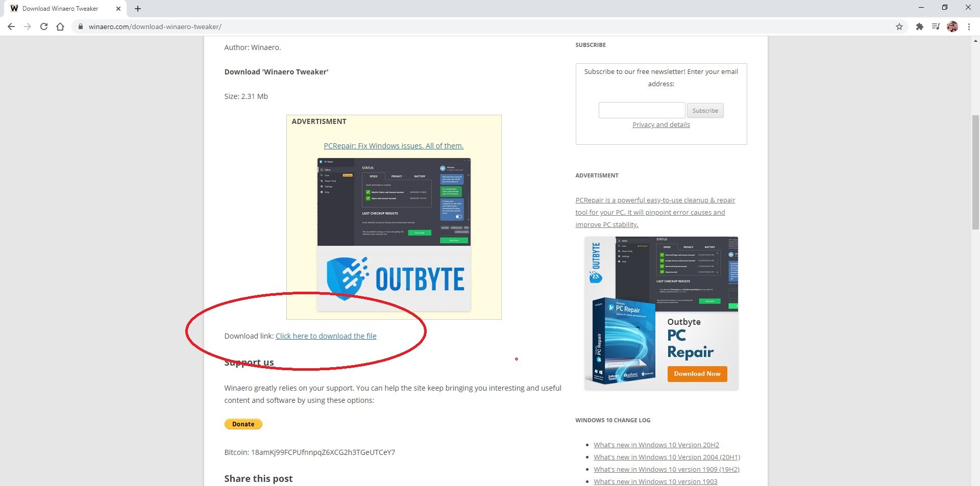Open the Extensions puzzle icon
The width and height of the screenshot is (980, 486).
[919, 27]
